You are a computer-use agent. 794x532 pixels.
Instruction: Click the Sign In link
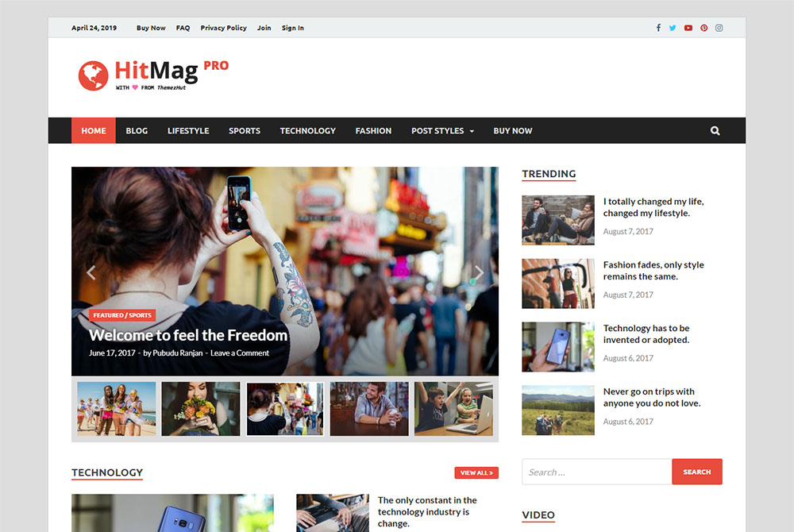(x=292, y=28)
